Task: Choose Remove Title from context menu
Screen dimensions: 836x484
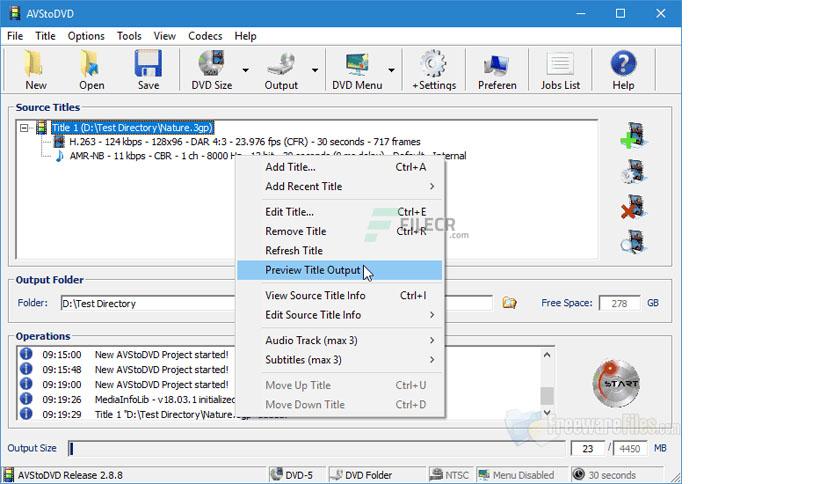Action: tap(340, 231)
